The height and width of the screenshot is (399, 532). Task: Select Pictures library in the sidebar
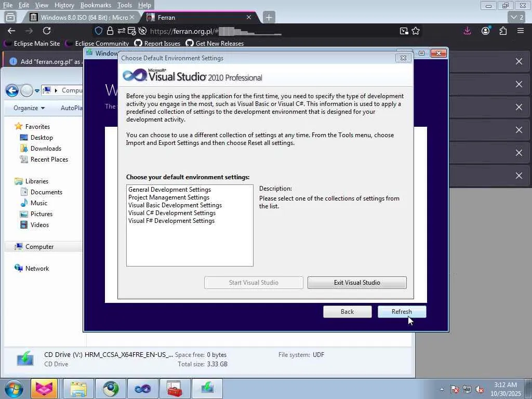click(36, 214)
